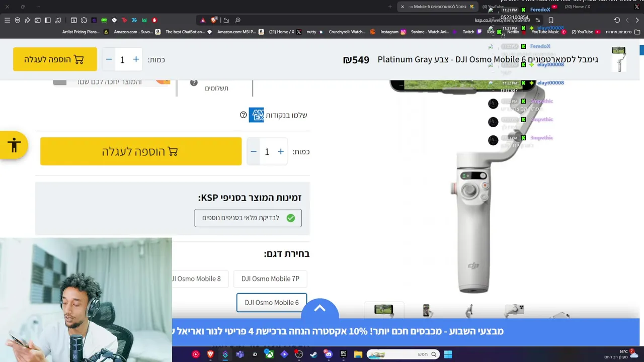The image size is (644, 362).
Task: Close the KSP gimbal tab
Action: (403, 7)
